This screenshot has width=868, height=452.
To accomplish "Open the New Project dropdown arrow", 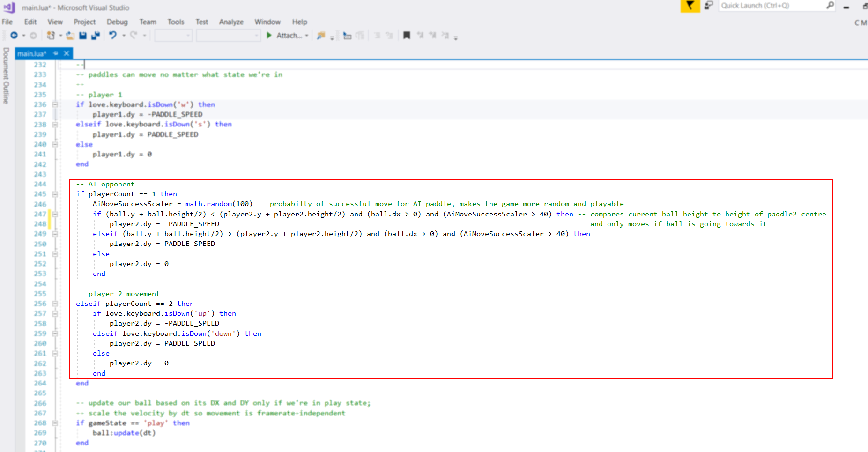I will click(x=60, y=36).
